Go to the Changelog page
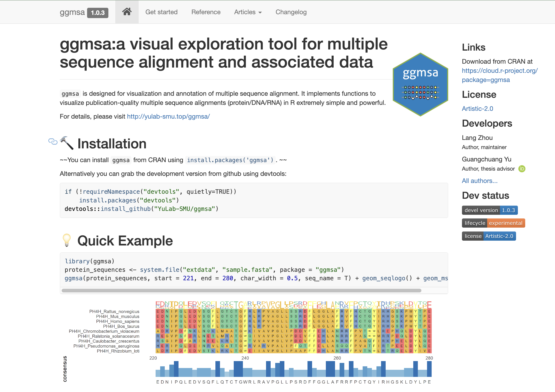The width and height of the screenshot is (555, 392). coord(291,12)
